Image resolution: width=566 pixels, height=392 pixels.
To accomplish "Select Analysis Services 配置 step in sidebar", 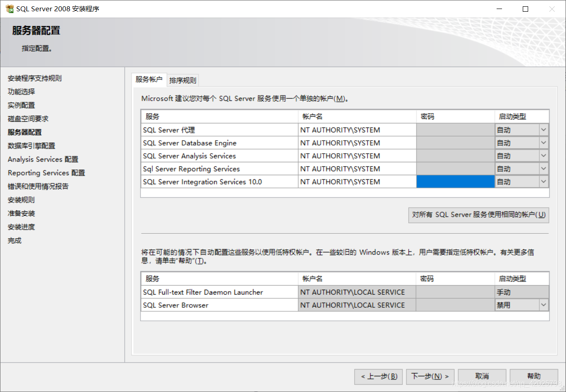I will [43, 160].
